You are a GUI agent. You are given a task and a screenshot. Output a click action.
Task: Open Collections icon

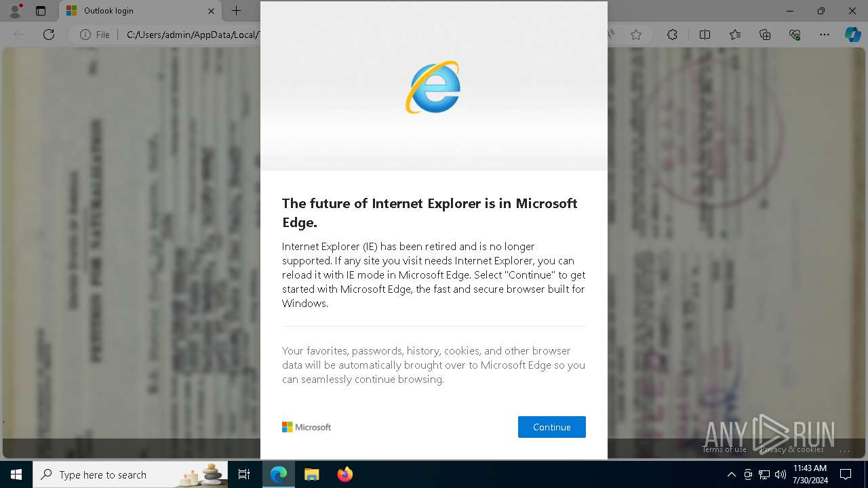click(765, 35)
